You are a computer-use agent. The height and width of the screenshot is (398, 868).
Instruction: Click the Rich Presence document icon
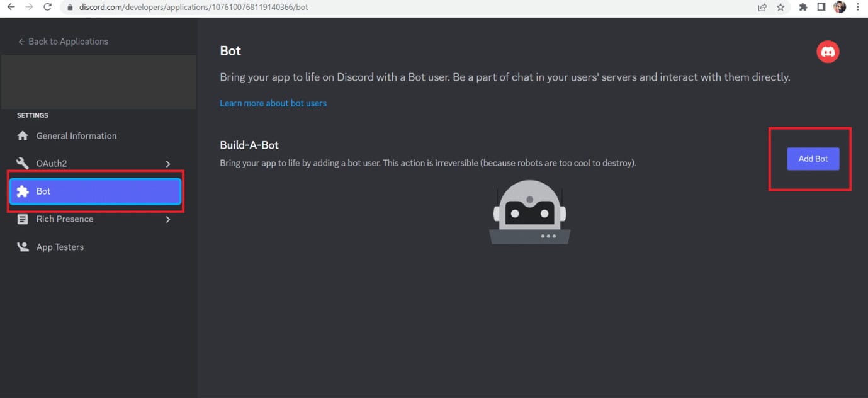click(x=23, y=219)
